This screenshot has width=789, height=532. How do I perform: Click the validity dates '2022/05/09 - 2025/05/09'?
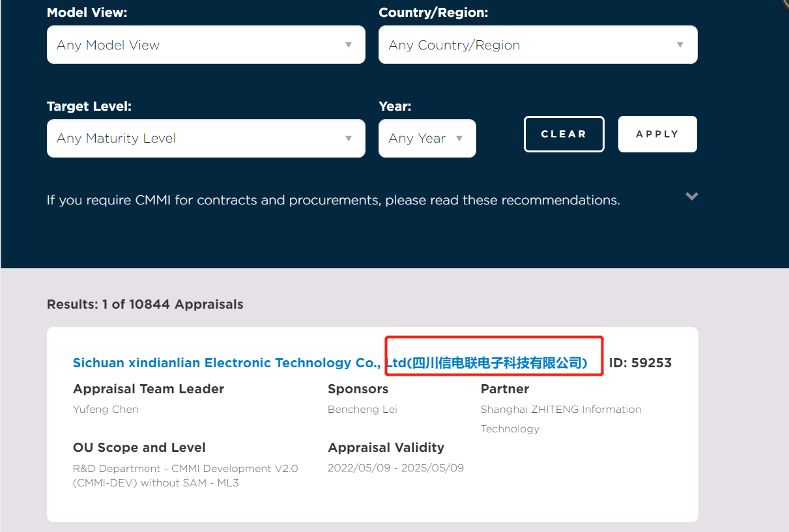[x=395, y=468]
